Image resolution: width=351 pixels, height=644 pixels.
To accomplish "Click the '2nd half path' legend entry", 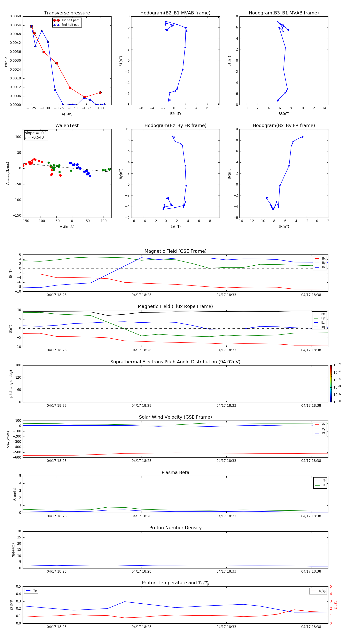I will pos(67,25).
